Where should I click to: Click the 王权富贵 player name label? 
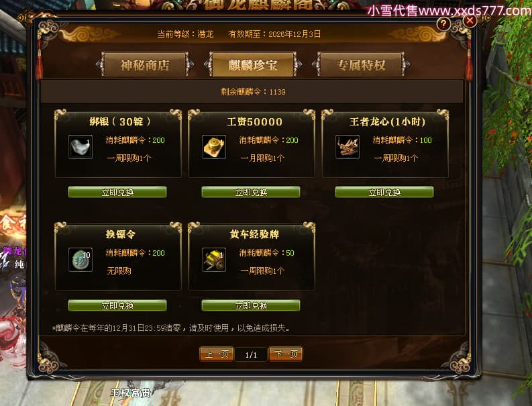tap(131, 393)
